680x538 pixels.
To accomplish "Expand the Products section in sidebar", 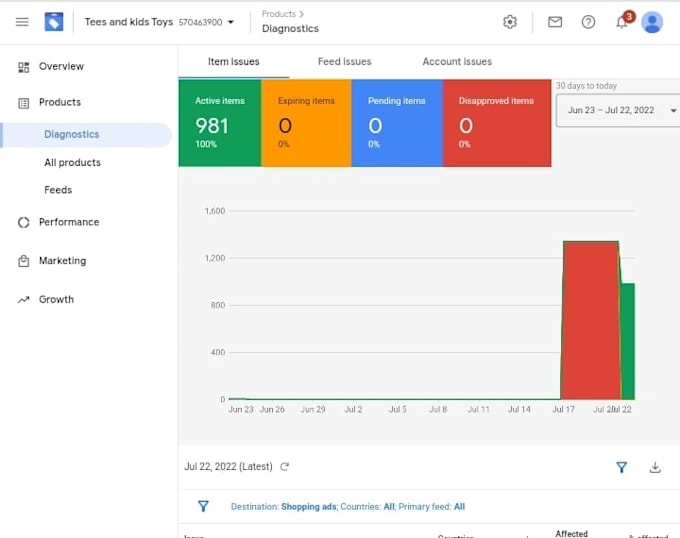I will tap(60, 102).
